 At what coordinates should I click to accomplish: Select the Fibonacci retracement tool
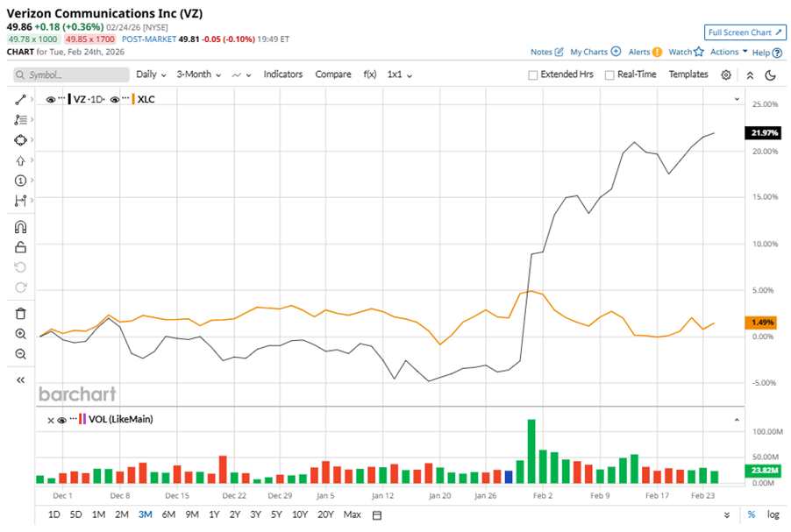20,120
